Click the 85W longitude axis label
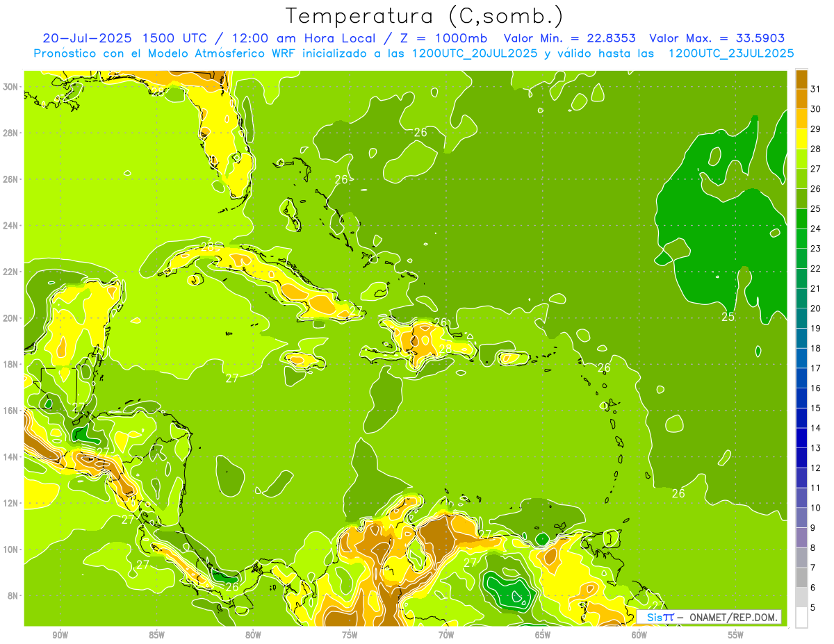The width and height of the screenshot is (834, 644). (x=157, y=635)
